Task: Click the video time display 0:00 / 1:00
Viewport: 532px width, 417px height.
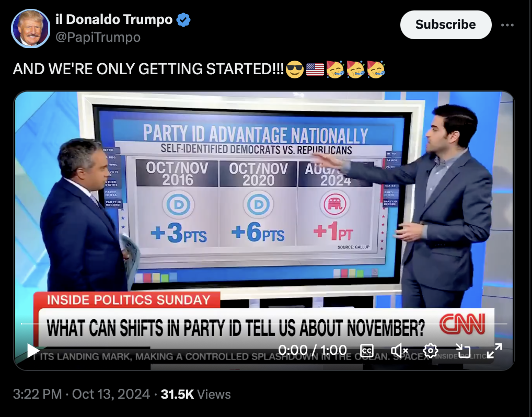Action: tap(313, 350)
